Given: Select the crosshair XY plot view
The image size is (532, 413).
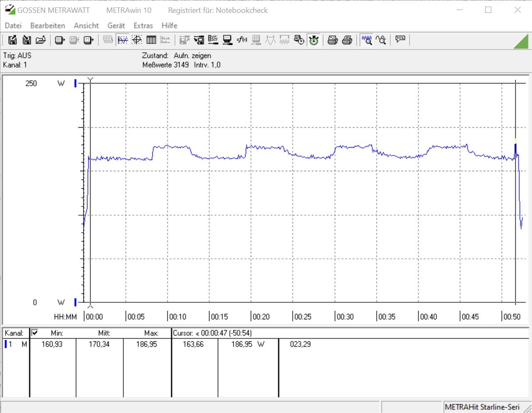Looking at the screenshot, I should [137, 40].
